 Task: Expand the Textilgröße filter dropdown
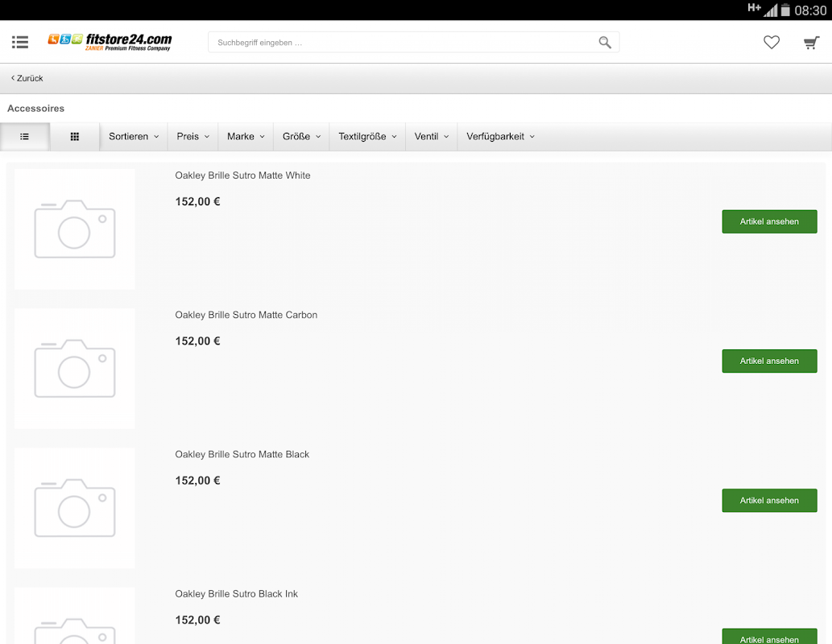(x=367, y=137)
